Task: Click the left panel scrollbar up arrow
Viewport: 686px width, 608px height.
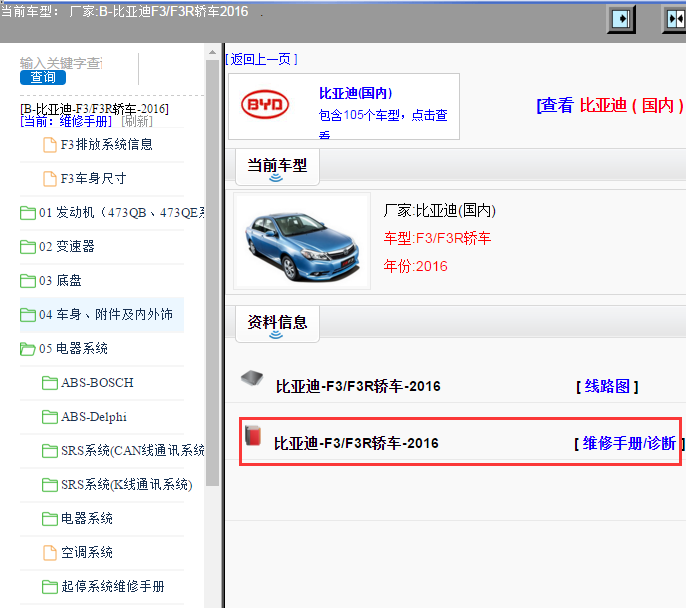Action: coord(212,52)
